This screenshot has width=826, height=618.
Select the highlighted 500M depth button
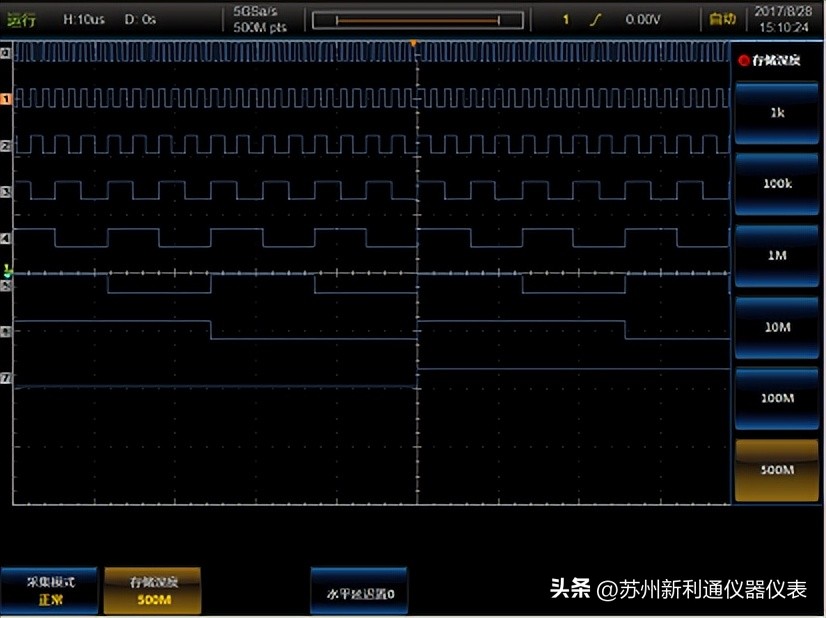[x=778, y=468]
